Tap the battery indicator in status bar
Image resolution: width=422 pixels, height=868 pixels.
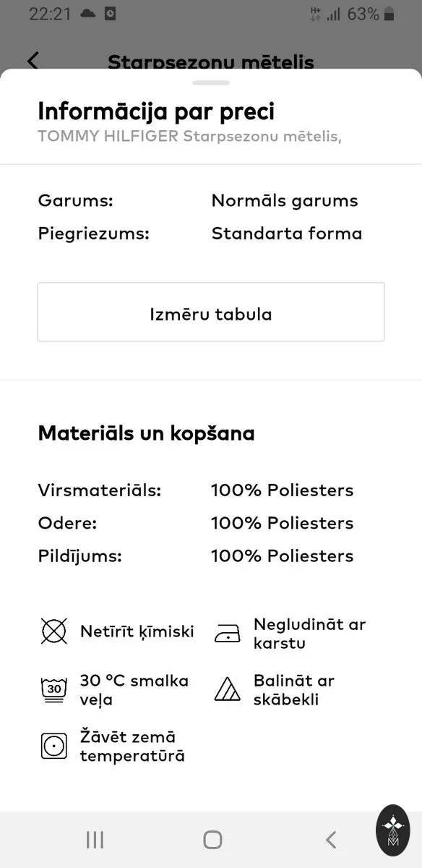click(x=389, y=14)
